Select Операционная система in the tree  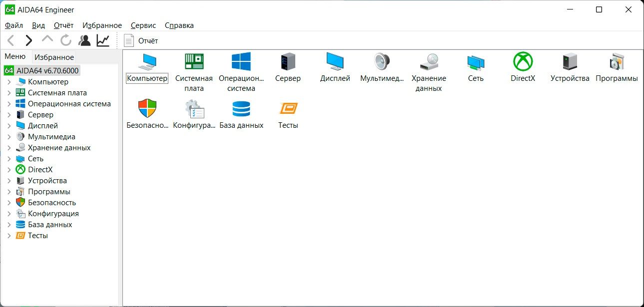[69, 104]
